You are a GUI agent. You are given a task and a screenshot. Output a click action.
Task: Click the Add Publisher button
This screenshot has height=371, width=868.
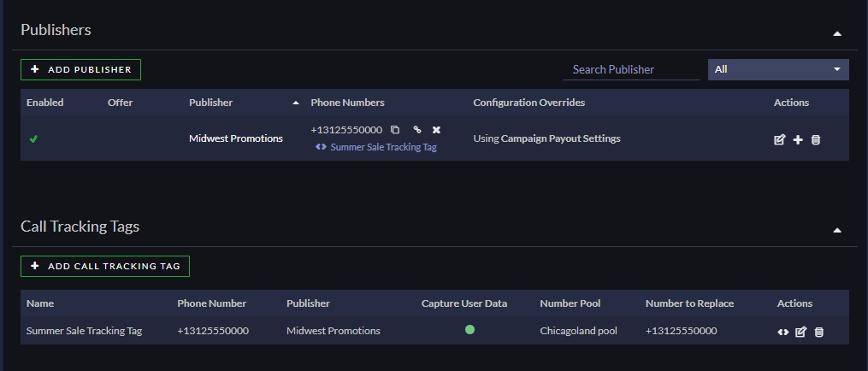(81, 70)
